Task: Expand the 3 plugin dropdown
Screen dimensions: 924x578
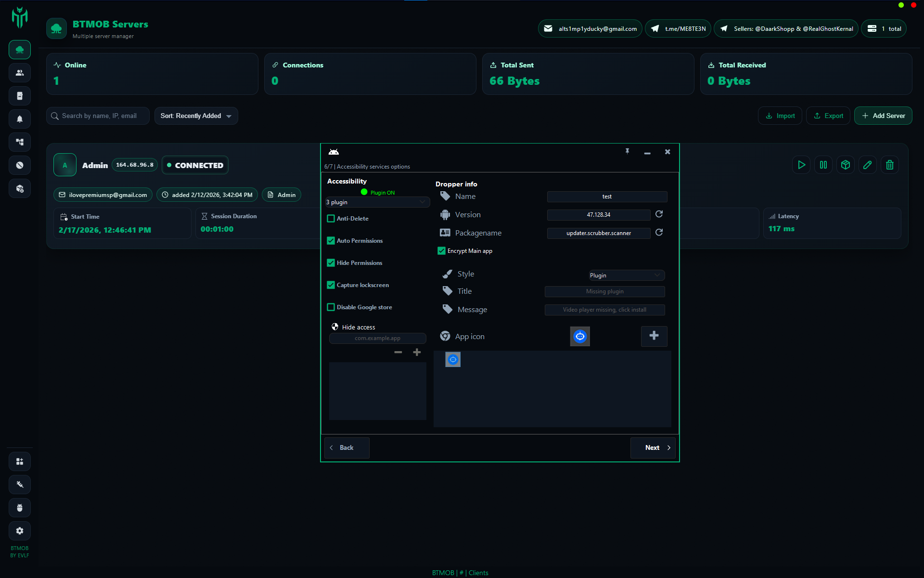Action: pos(377,202)
